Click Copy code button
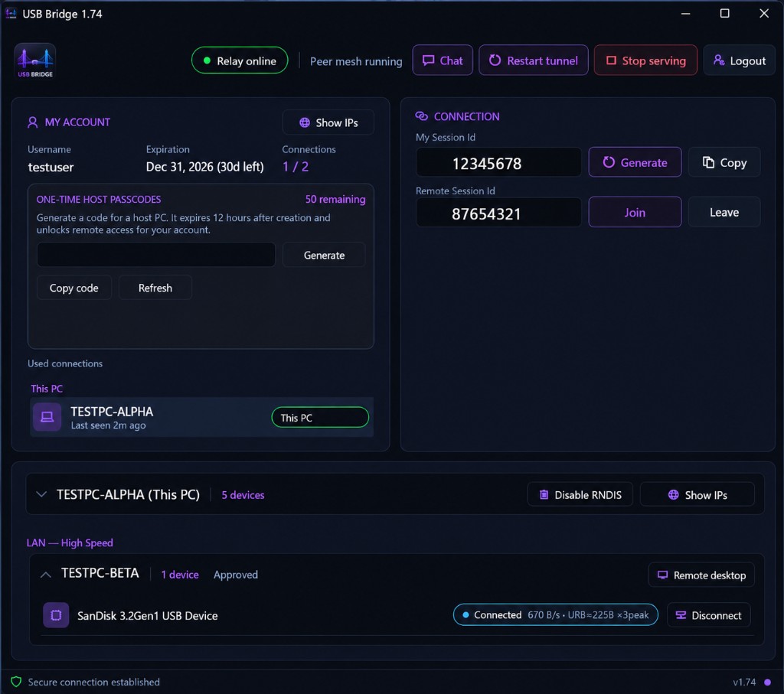Image resolution: width=784 pixels, height=694 pixels. coord(74,288)
